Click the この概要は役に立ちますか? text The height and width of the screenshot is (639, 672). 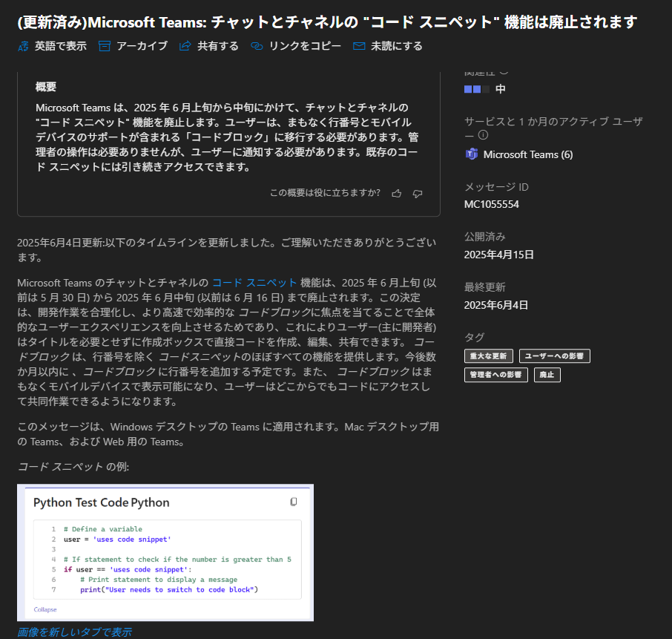(x=326, y=193)
